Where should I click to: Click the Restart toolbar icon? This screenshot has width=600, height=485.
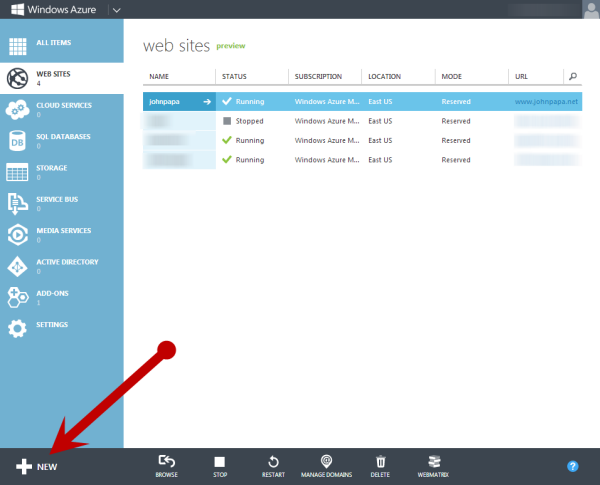273,462
